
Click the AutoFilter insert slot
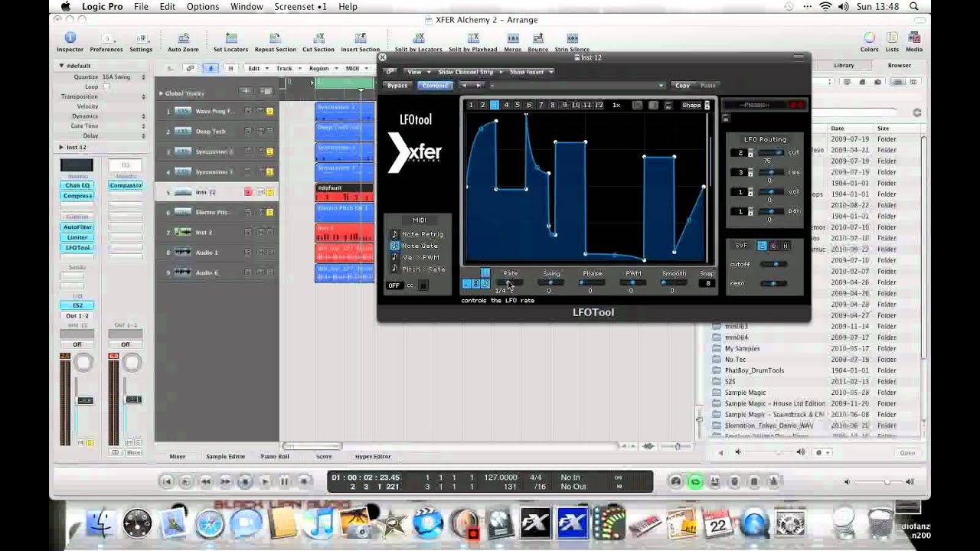pos(77,227)
